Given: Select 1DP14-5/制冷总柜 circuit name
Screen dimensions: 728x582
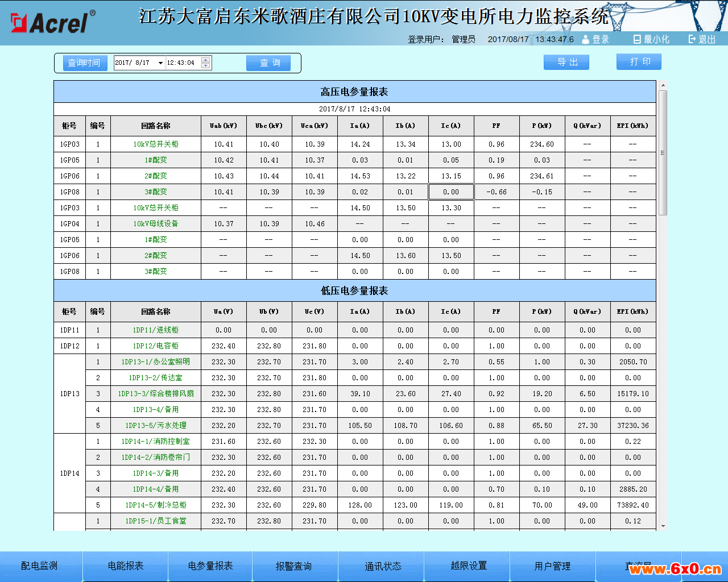Looking at the screenshot, I should (x=156, y=505).
